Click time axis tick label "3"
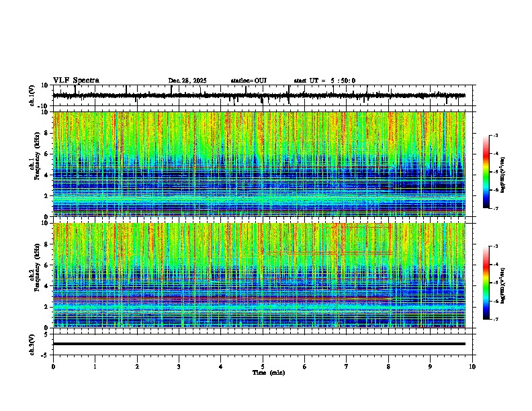532x411 pixels. click(x=179, y=367)
